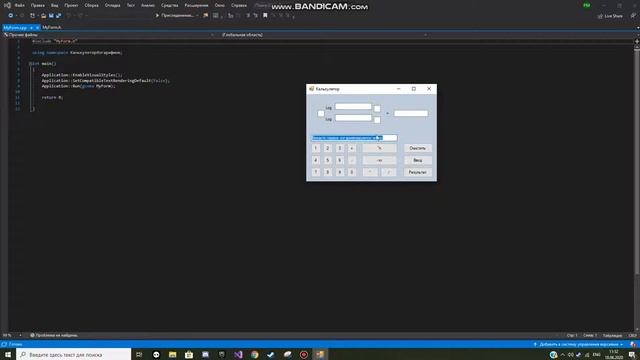Viewport: 640px width, 360px height.
Task: Click the Результат (Result) button
Action: pos(418,172)
